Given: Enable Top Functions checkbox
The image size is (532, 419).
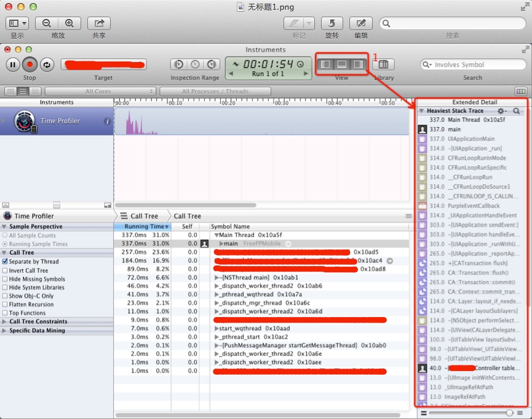Looking at the screenshot, I should [x=5, y=313].
